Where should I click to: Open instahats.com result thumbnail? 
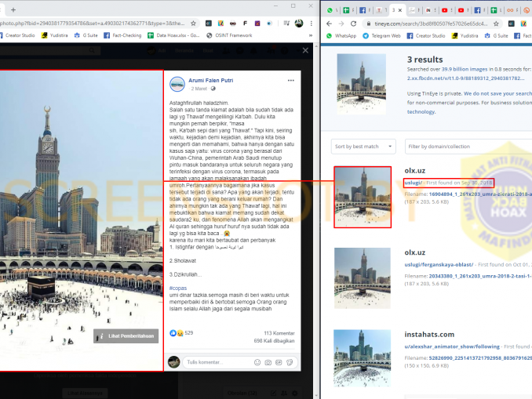pos(362,358)
